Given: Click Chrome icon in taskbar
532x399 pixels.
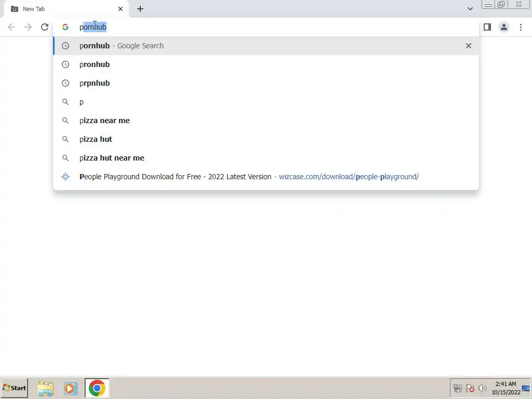Looking at the screenshot, I should [x=97, y=388].
